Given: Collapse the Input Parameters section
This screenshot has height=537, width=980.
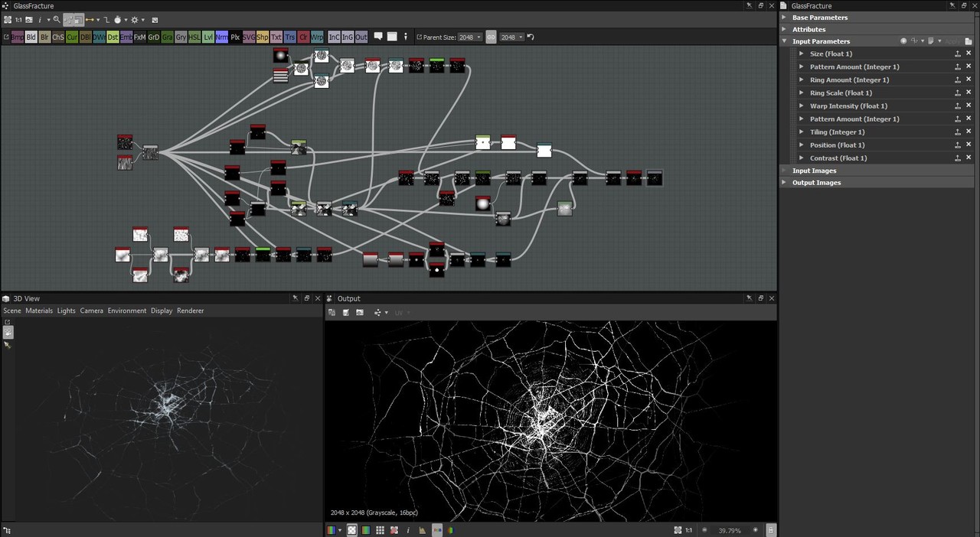Looking at the screenshot, I should click(784, 41).
